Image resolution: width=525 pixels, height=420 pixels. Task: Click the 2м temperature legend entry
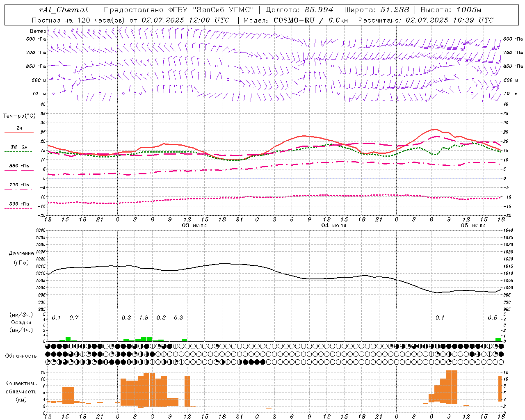click(19, 128)
